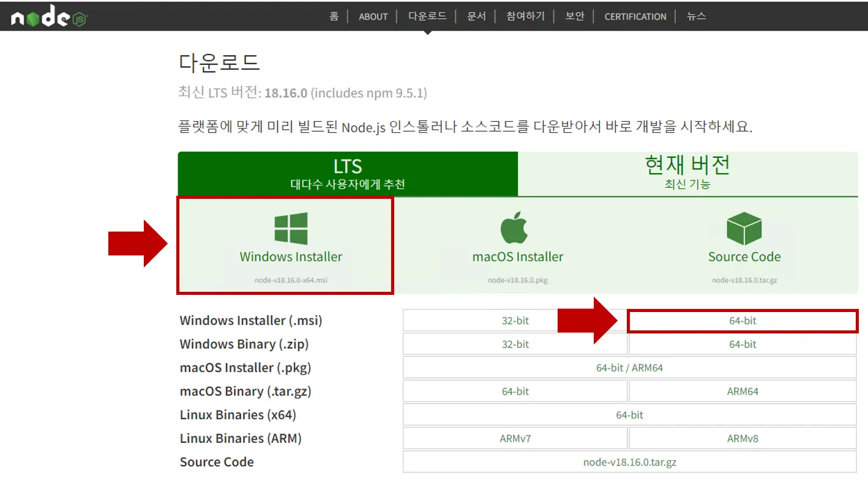Go to the 다운로드 menu item

tap(427, 17)
